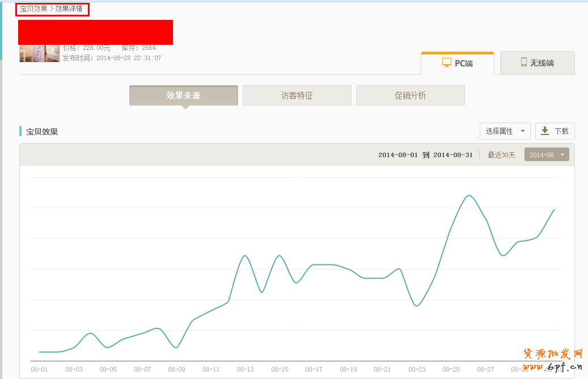
Task: Click the 效果详情 breadcrumb text
Action: [x=69, y=9]
